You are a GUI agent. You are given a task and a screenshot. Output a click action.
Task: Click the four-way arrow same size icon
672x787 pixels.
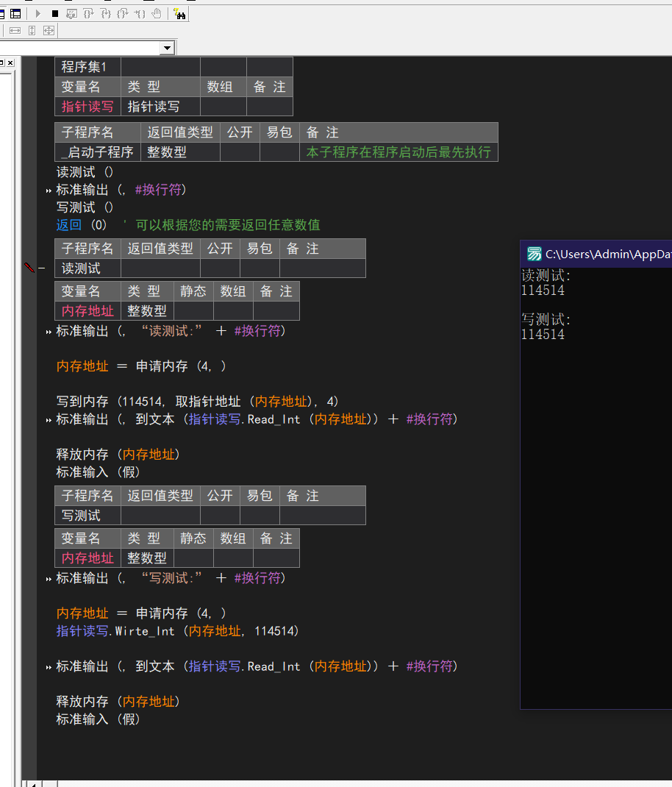[49, 31]
